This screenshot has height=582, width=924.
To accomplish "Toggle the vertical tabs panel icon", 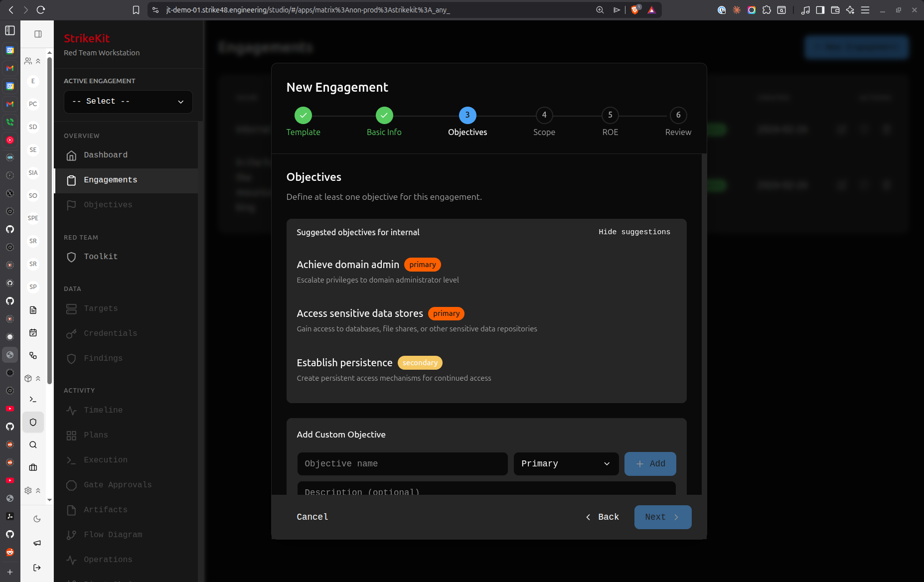I will point(10,30).
